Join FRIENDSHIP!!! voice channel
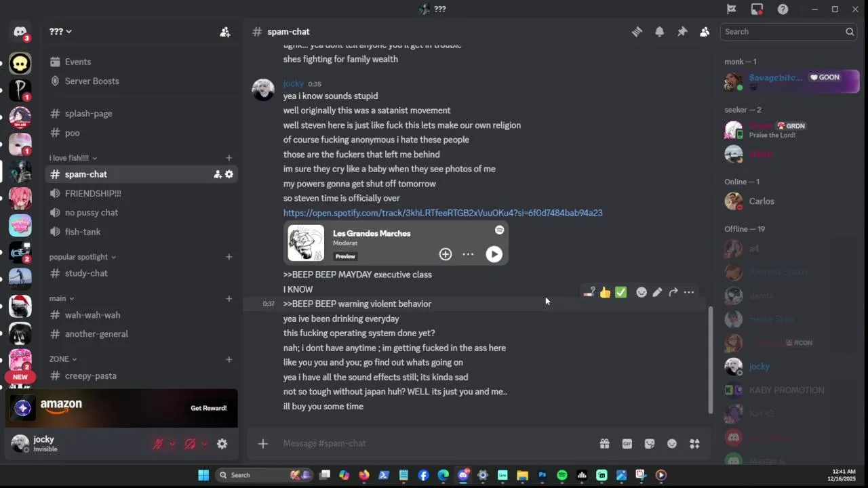Screen dimensions: 868x488 (x=141, y=193)
